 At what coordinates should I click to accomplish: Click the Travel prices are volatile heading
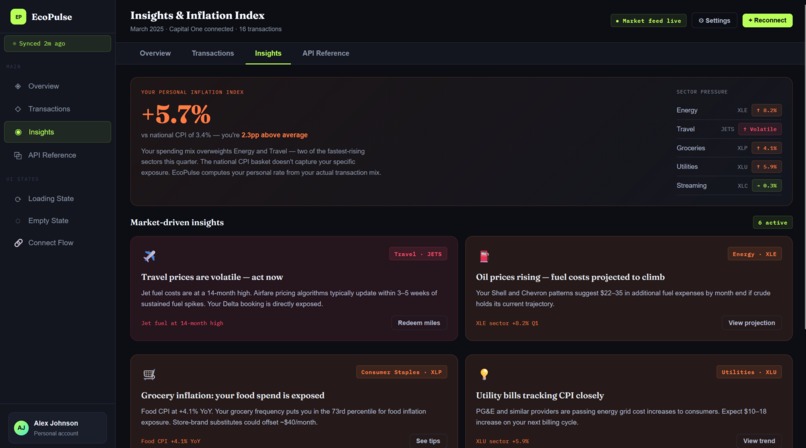pyautogui.click(x=212, y=277)
